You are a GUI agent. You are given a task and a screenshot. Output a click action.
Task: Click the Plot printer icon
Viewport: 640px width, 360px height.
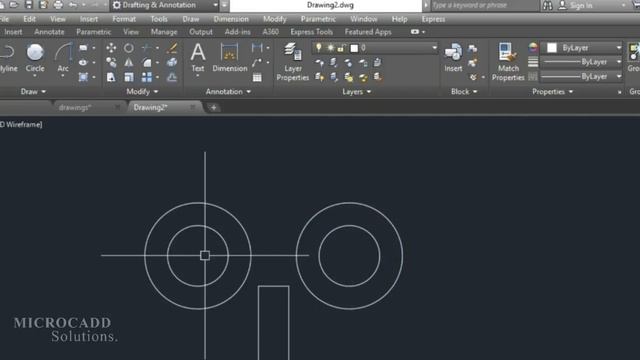58,5
